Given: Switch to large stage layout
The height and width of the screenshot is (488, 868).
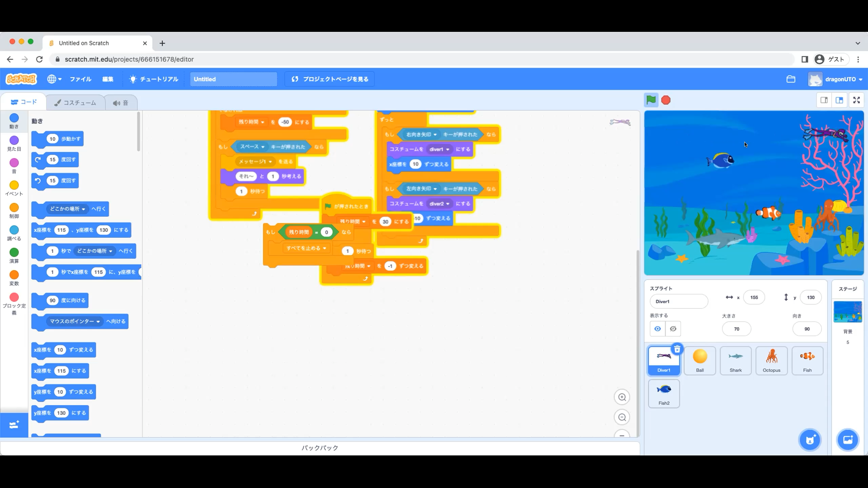Looking at the screenshot, I should tap(840, 100).
